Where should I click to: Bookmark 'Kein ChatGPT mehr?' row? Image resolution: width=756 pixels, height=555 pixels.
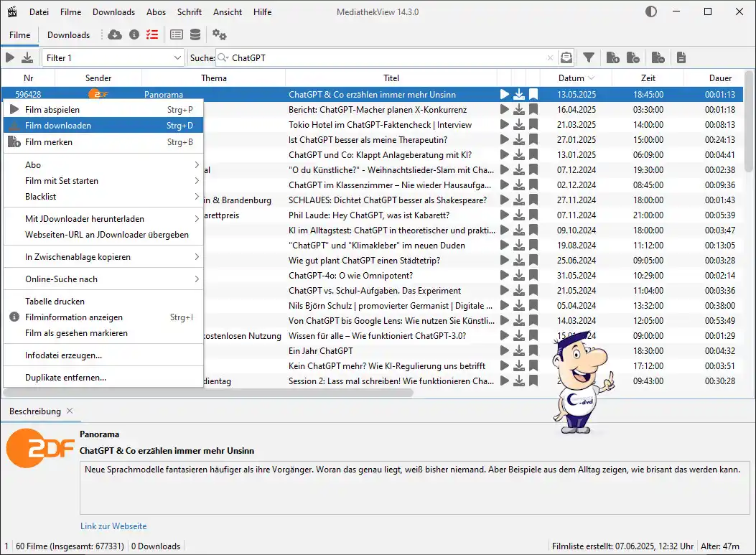(x=533, y=366)
